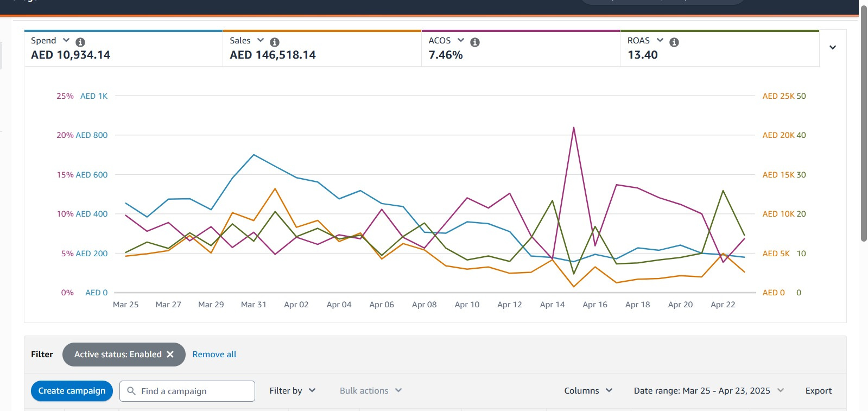Viewport: 868px width, 411px height.
Task: Click the Mar 25 x-axis label
Action: pyautogui.click(x=125, y=305)
